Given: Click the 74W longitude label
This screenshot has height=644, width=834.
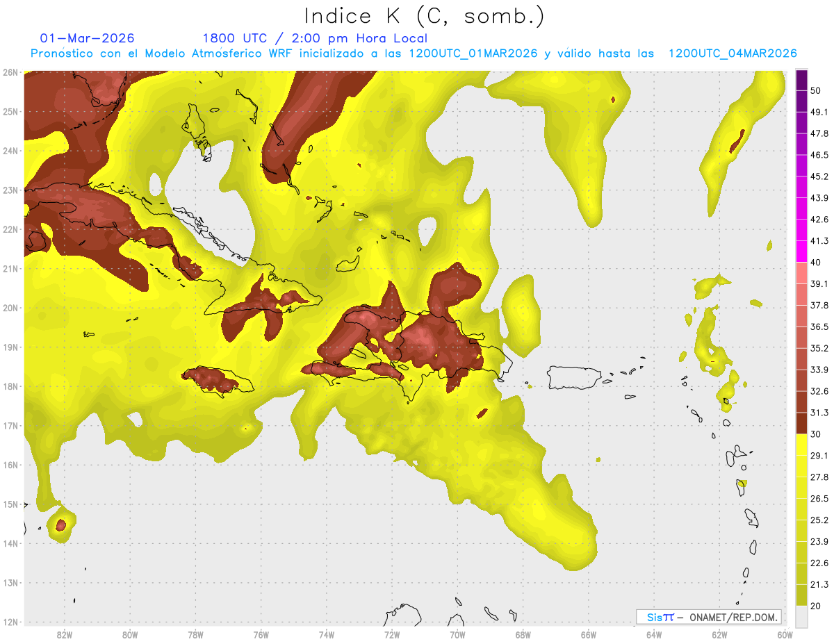Looking at the screenshot, I should point(326,634).
